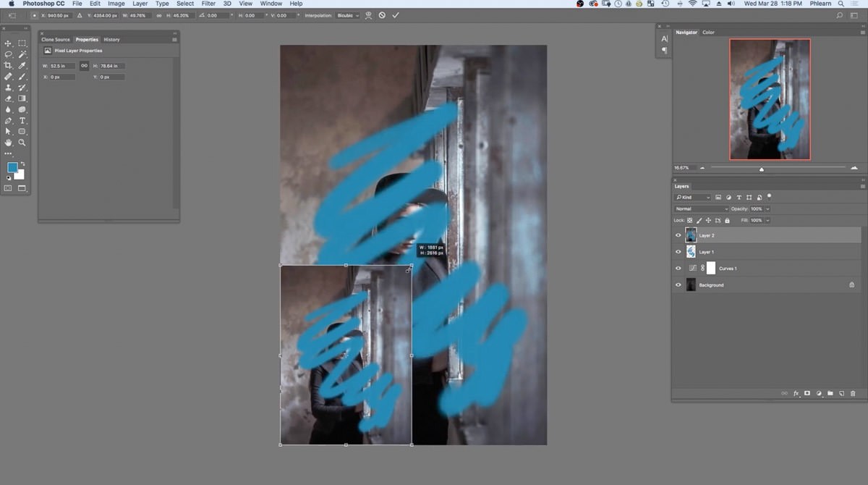
Task: Select the Magic Wand tool
Action: (x=22, y=54)
